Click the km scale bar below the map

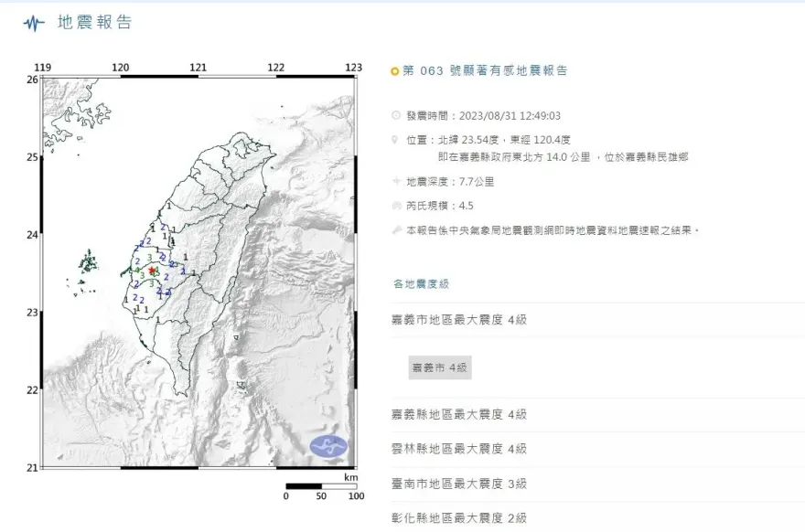pos(320,486)
